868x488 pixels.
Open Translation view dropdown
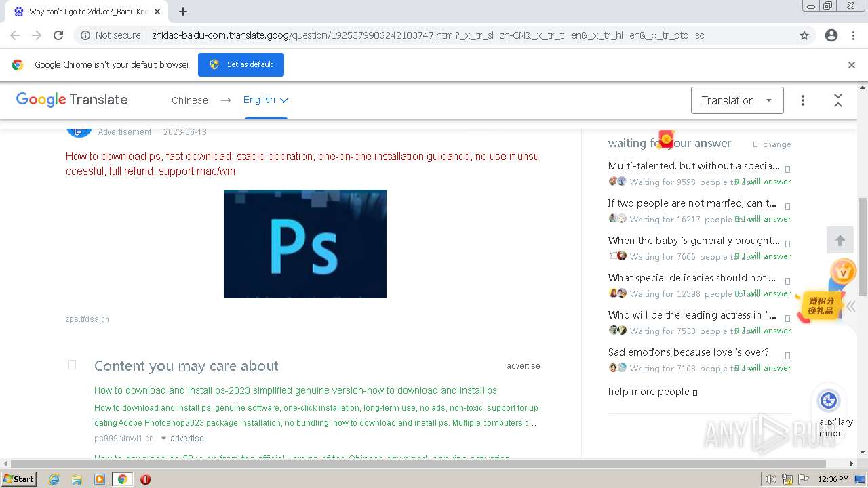pyautogui.click(x=737, y=100)
